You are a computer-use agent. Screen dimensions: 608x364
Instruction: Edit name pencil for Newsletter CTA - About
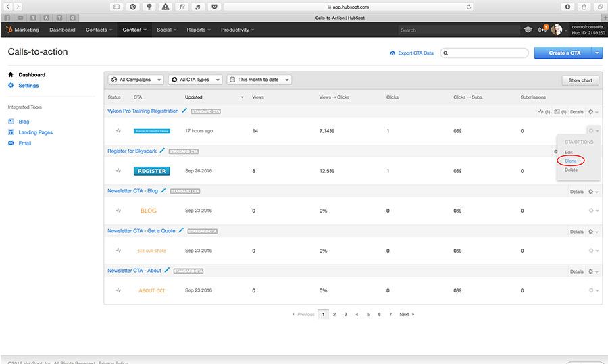[167, 270]
